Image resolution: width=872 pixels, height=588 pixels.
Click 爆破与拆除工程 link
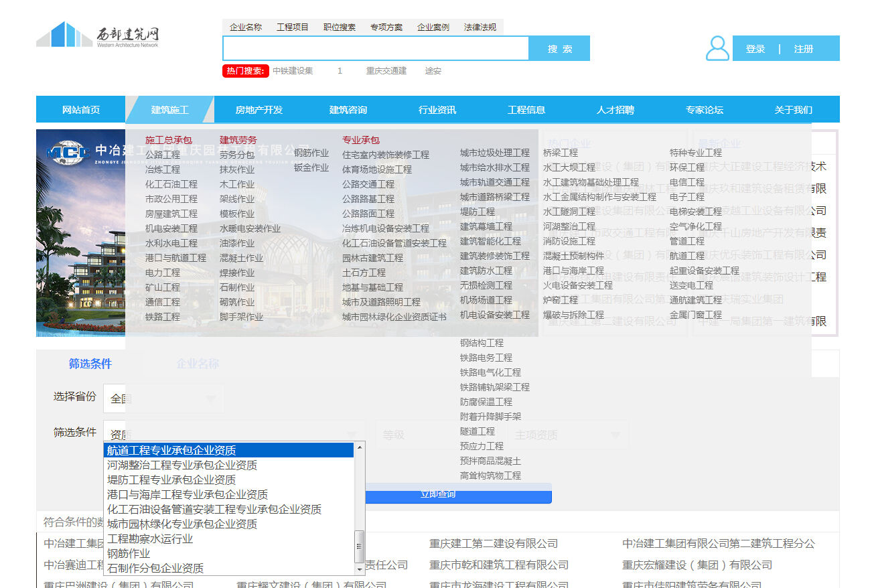click(x=573, y=315)
